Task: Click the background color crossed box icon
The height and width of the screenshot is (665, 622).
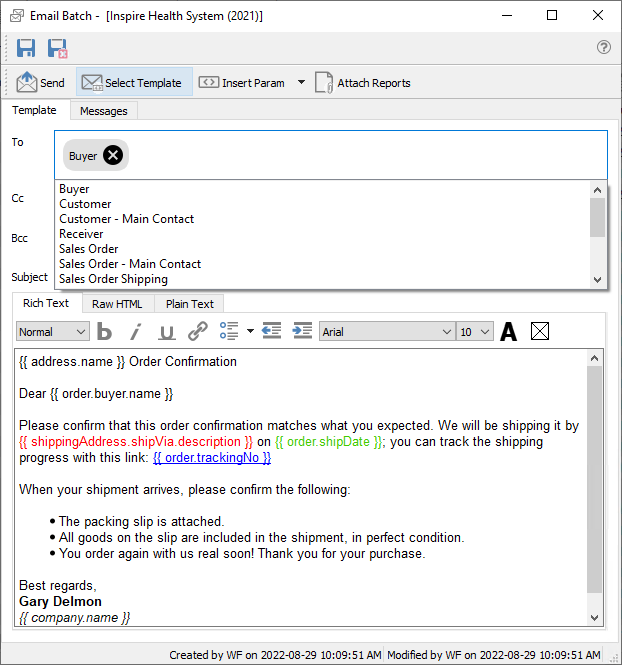Action: click(x=540, y=331)
